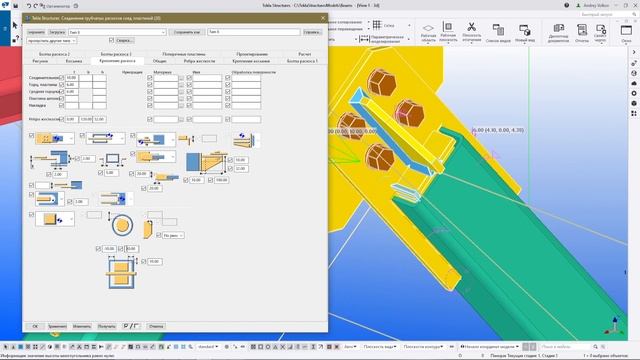Switch to the Ребра жесткости tab
Viewport: 640px width, 360px height.
coord(199,61)
